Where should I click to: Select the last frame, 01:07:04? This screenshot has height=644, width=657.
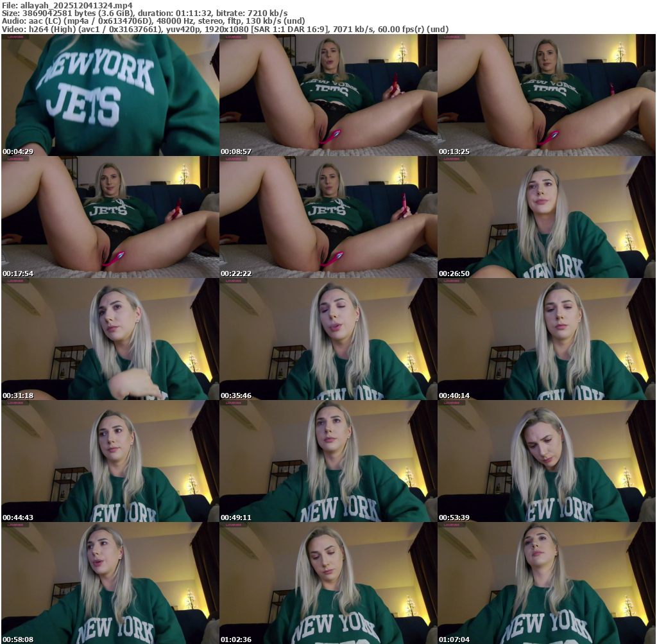pyautogui.click(x=547, y=583)
